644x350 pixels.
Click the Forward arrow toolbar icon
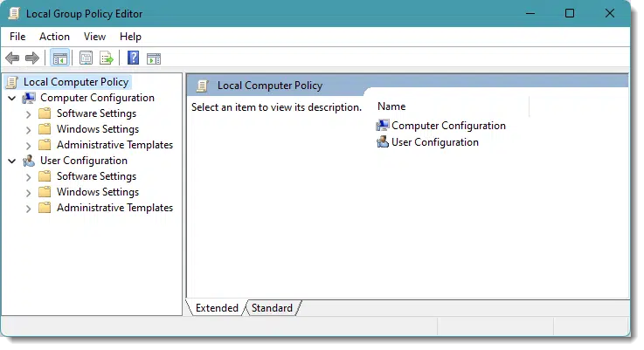[x=32, y=58]
